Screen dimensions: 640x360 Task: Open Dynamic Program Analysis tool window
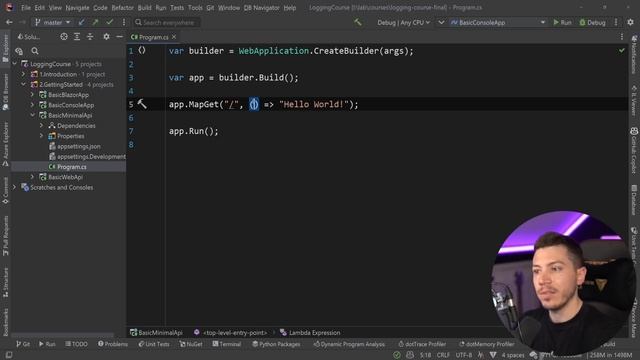coord(349,344)
